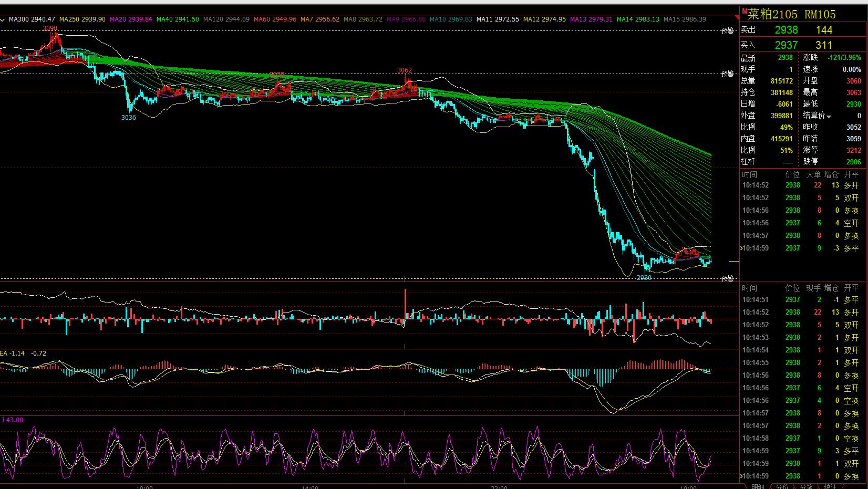The image size is (868, 489).
Task: Click the 卖出 price 2938
Action: pos(786,30)
